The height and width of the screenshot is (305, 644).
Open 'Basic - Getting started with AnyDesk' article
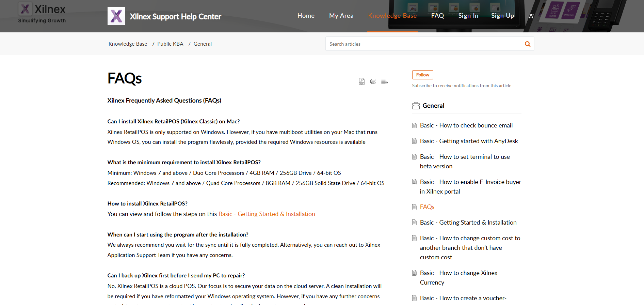469,141
